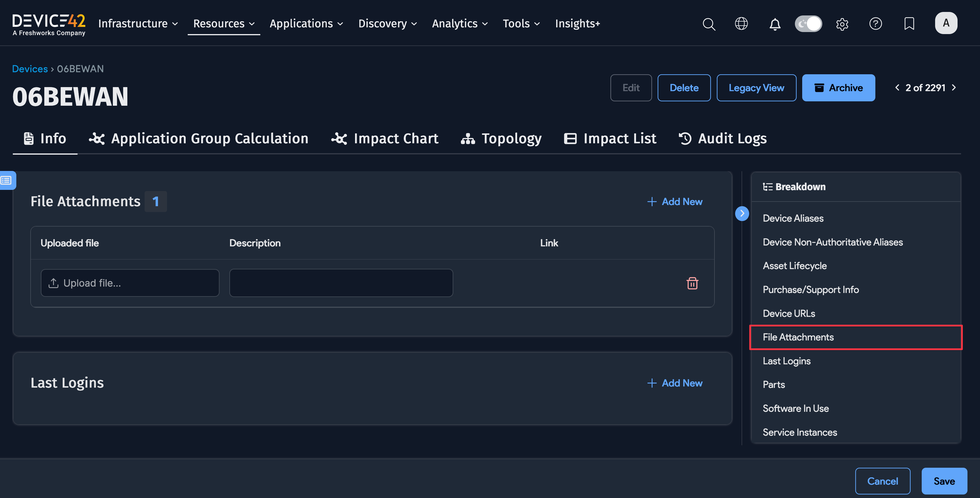Image resolution: width=980 pixels, height=498 pixels.
Task: Go to next device with right arrow
Action: [953, 88]
